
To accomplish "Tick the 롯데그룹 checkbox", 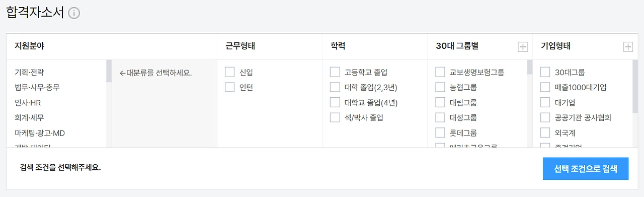I will click(440, 133).
